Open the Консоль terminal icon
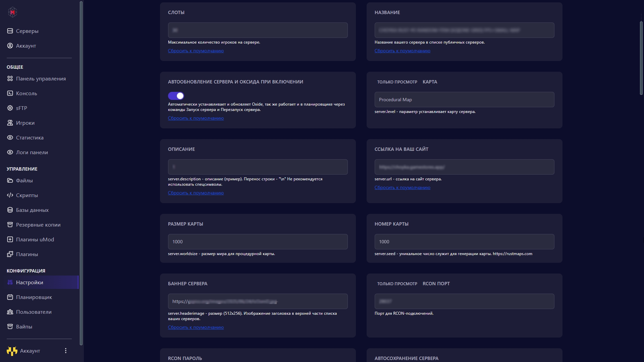The height and width of the screenshot is (362, 644). 10,93
